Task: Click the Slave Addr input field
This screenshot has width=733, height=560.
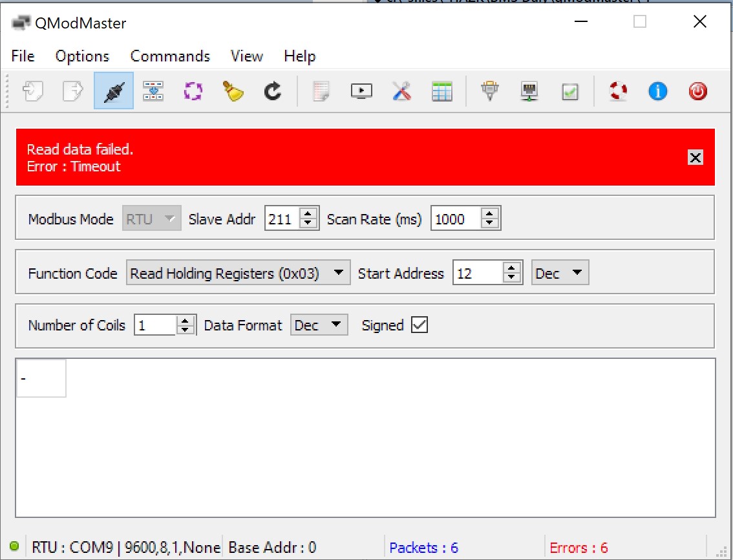Action: (283, 219)
